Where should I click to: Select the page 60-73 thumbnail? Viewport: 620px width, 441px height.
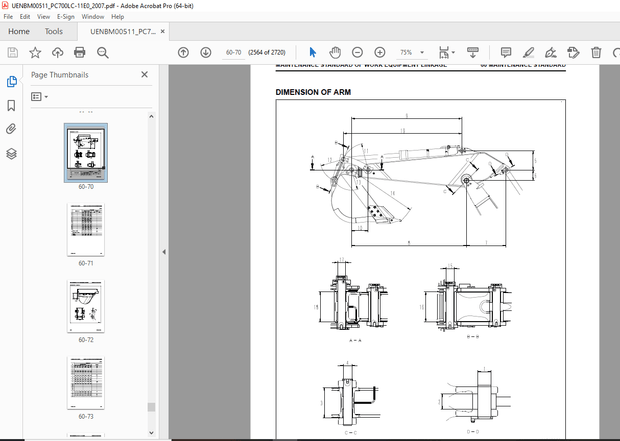click(x=86, y=383)
